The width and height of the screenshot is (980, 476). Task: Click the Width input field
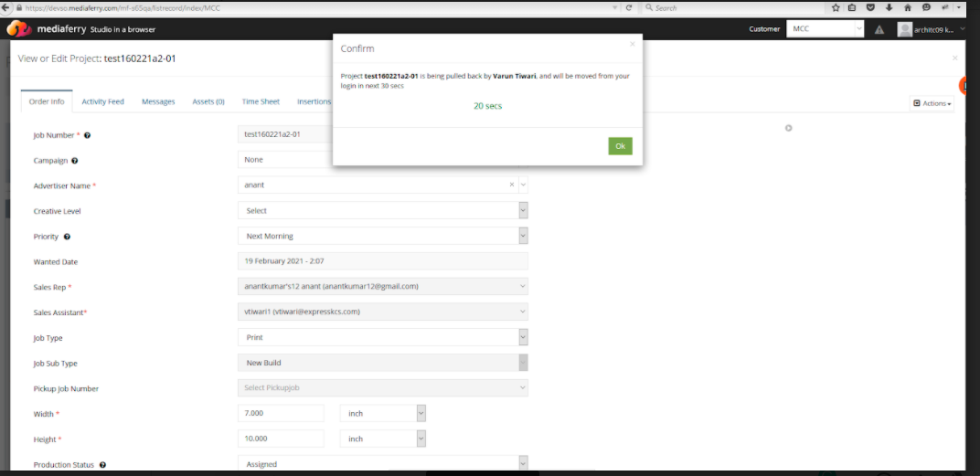[281, 414]
